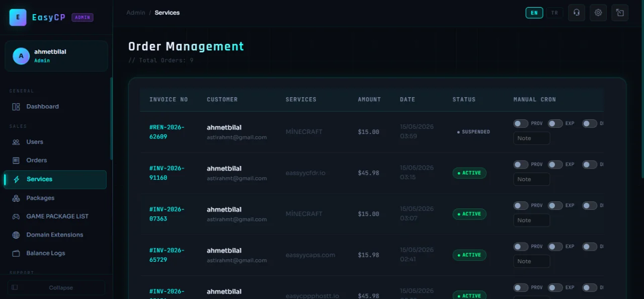Switch on PROV for #INV-2026-65729
The image size is (644, 299).
tap(521, 247)
